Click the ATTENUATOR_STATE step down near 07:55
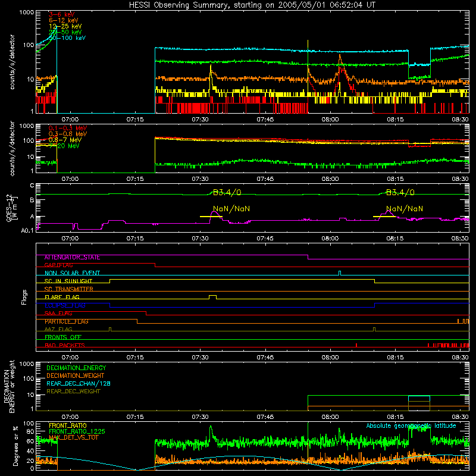The image size is (476, 476). point(308,257)
